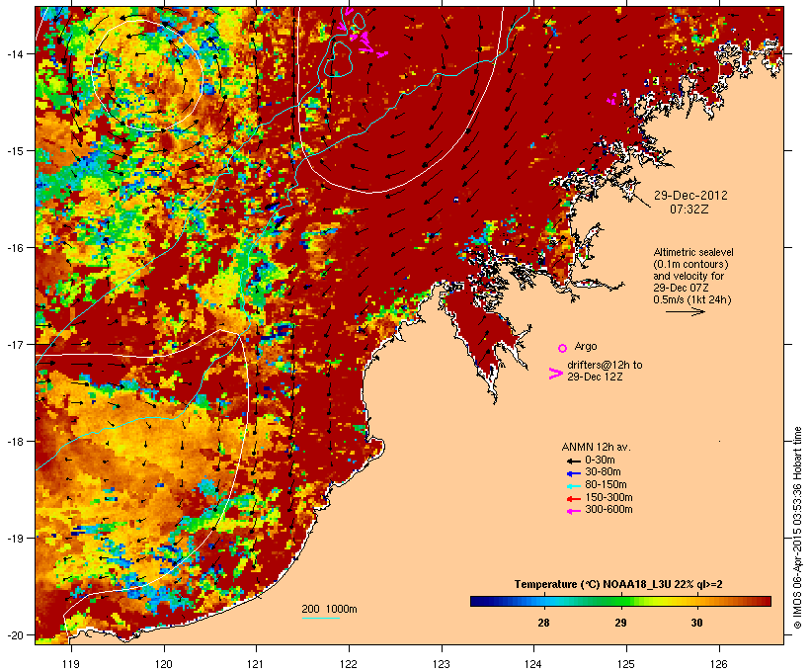Click the 'Altimetric sealevel' caption text
Screen dimensions: 810x672
693,252
